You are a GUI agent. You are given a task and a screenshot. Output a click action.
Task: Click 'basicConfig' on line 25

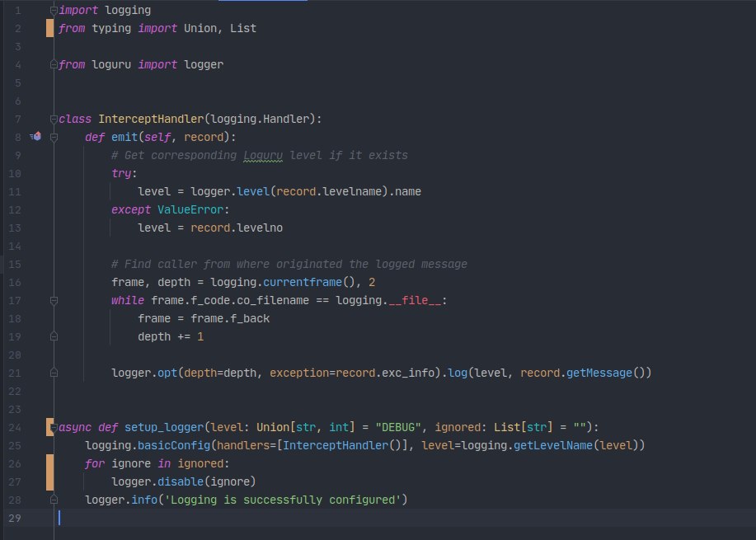174,445
